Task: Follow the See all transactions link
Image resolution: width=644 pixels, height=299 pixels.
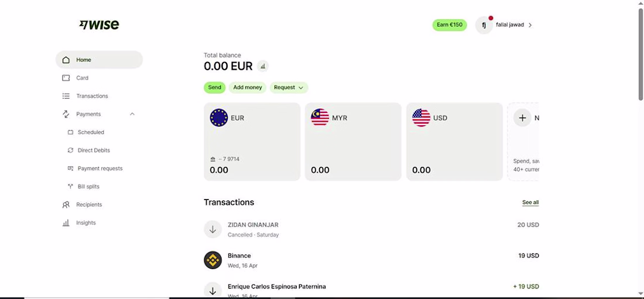Action: [530, 202]
